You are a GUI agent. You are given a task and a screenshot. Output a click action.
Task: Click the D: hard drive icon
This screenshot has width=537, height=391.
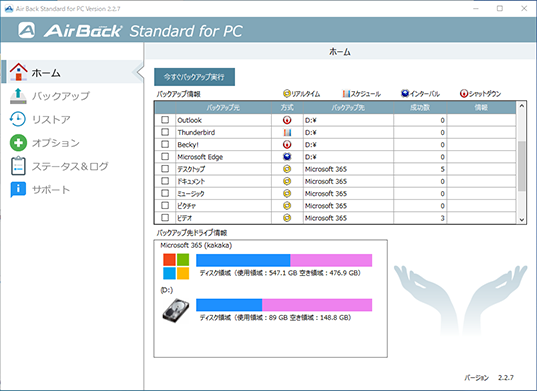176,310
